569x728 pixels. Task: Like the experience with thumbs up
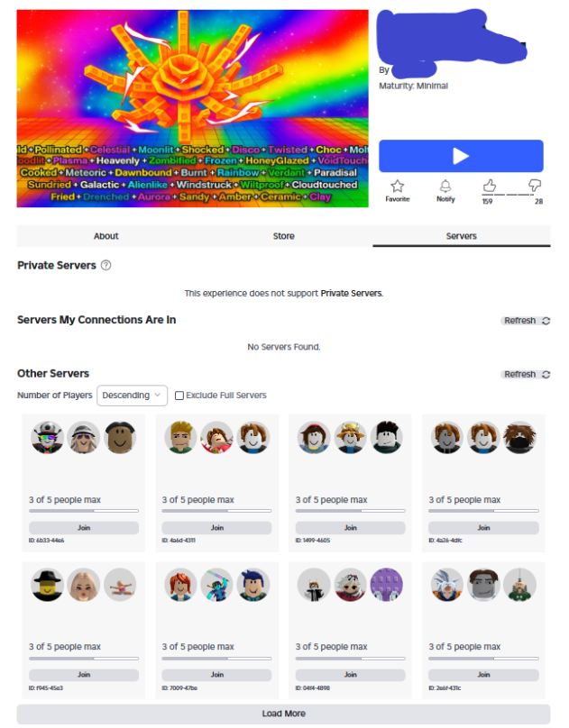point(489,187)
